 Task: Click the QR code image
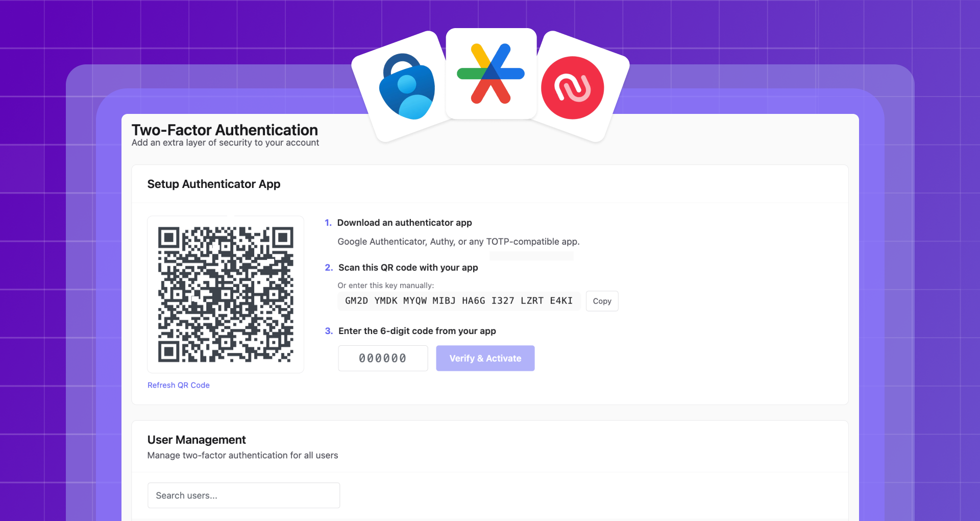point(225,294)
